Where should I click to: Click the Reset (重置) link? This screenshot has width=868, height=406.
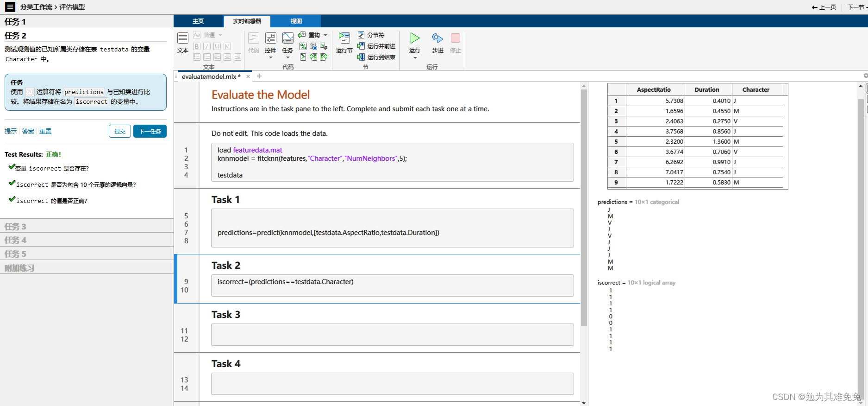click(x=45, y=131)
